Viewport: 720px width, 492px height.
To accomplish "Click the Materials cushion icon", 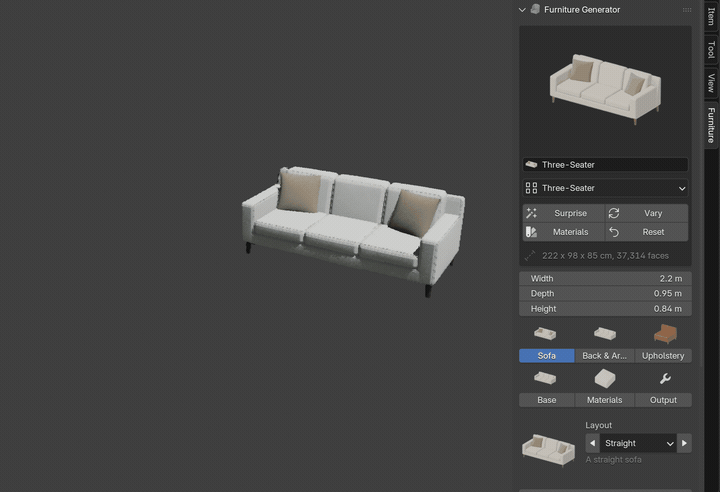I will [605, 379].
